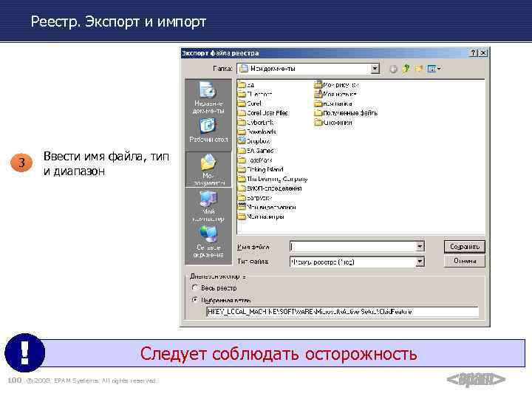The image size is (532, 399).
Task: Select the folder below Полученные файлы
Action: coord(333,123)
